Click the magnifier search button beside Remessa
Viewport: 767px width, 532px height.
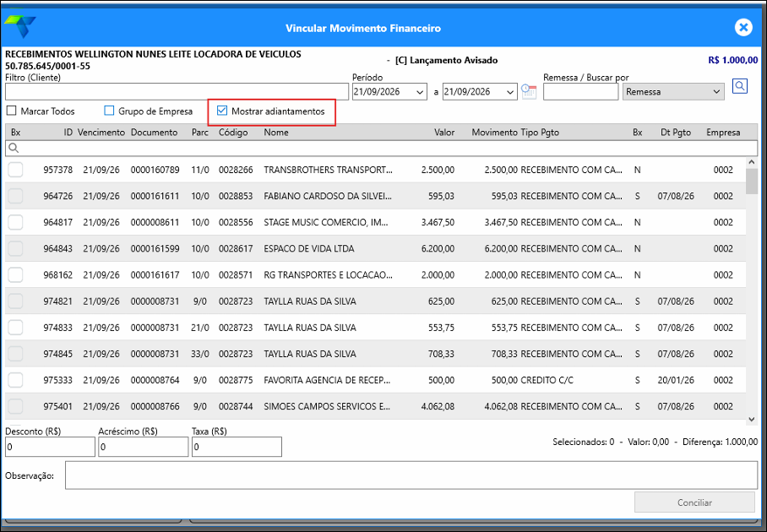(740, 86)
